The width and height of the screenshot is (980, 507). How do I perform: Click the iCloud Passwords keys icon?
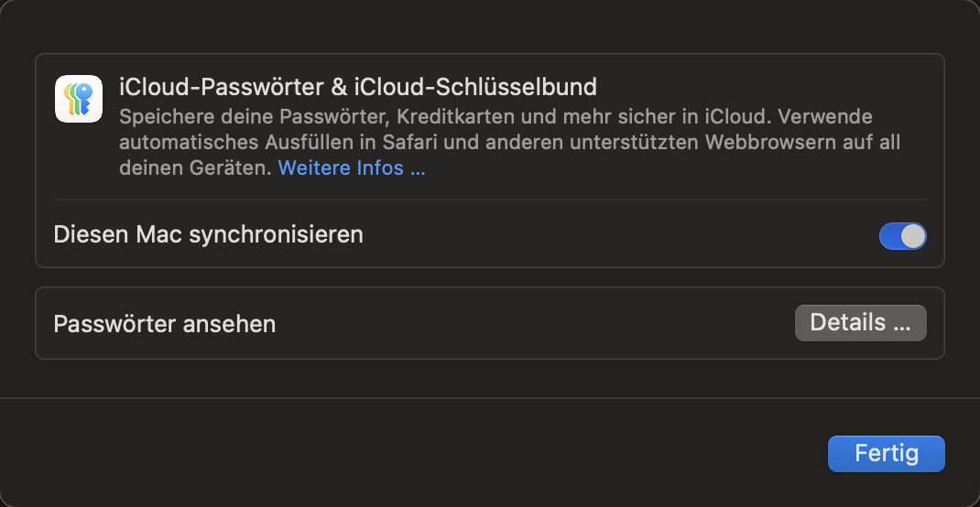coord(79,99)
